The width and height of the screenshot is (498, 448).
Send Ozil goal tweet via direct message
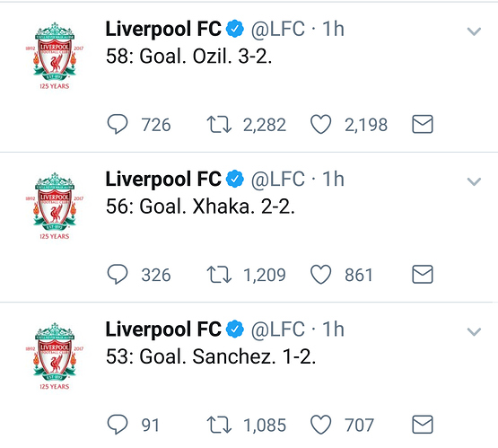(x=423, y=124)
